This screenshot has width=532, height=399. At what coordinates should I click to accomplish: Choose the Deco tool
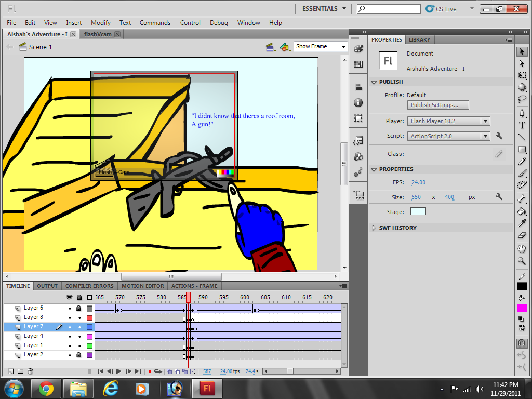pyautogui.click(x=522, y=185)
